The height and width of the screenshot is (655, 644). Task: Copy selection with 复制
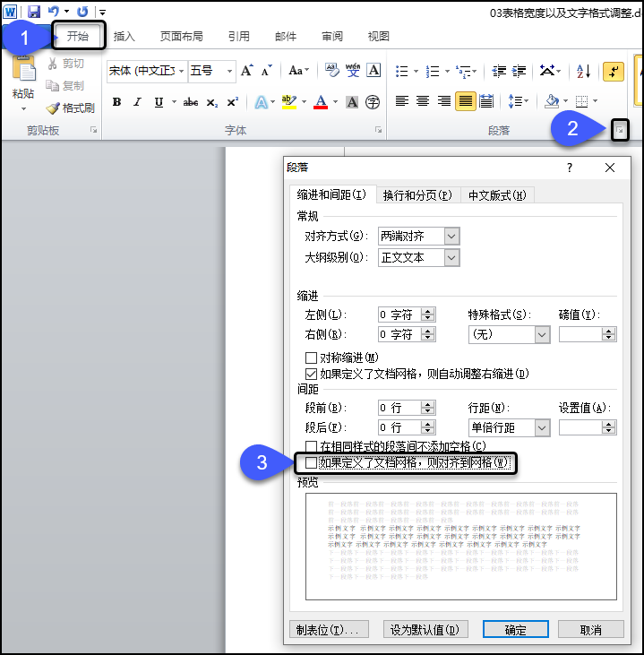[65, 86]
